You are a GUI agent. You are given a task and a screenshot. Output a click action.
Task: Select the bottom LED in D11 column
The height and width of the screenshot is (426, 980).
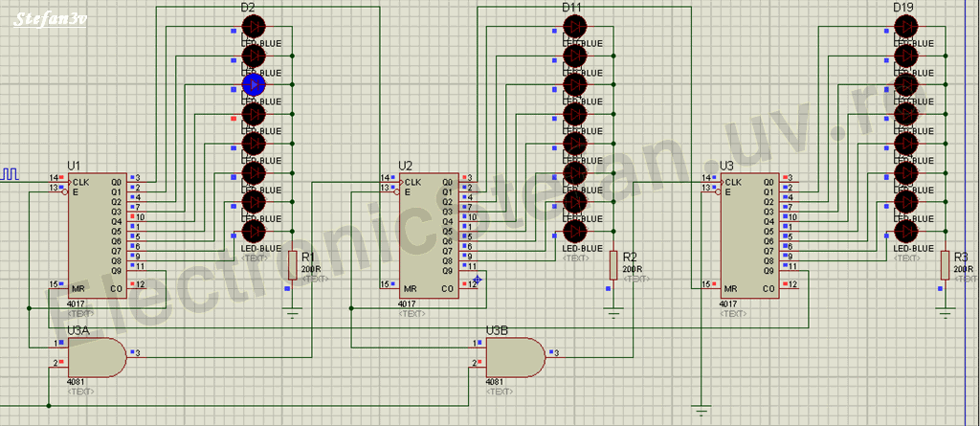(574, 232)
